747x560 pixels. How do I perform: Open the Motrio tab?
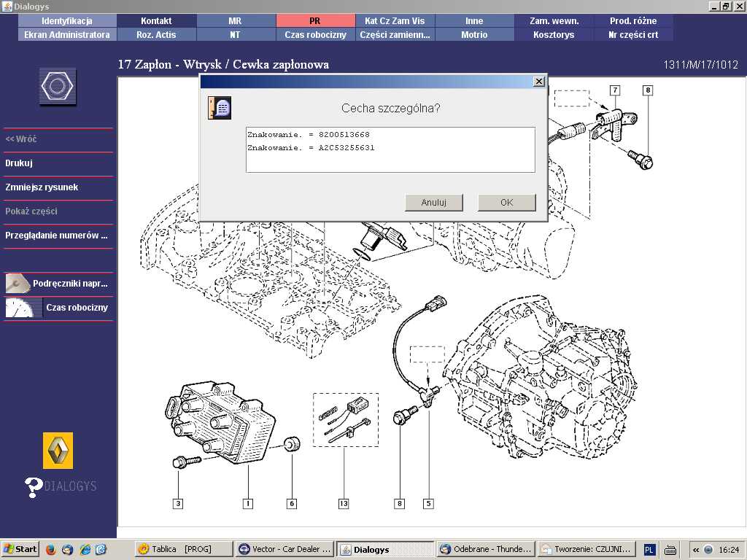pos(474,34)
